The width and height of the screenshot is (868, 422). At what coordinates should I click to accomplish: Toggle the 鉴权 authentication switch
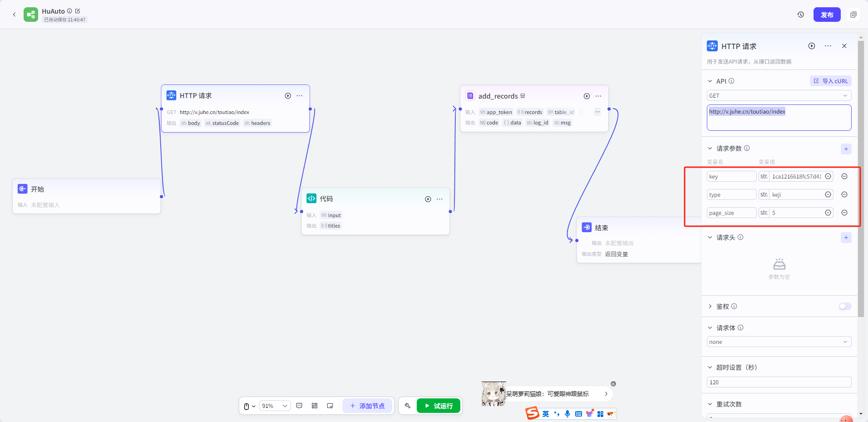845,306
